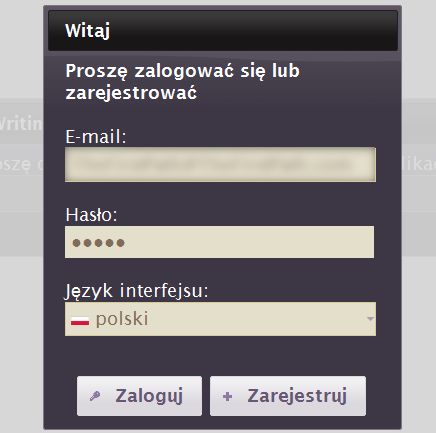Click the Witaj dialog title bar
This screenshot has height=433, width=436.
[223, 31]
